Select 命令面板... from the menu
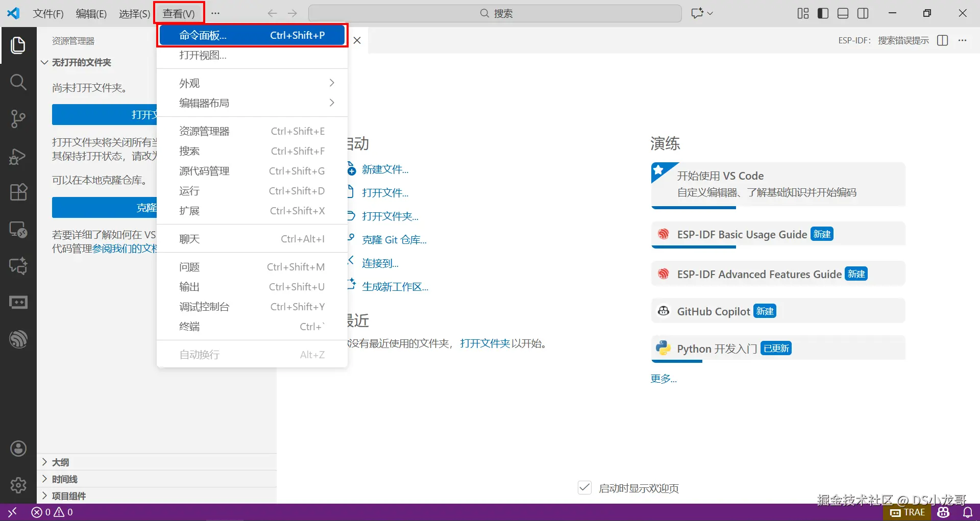 coord(252,35)
